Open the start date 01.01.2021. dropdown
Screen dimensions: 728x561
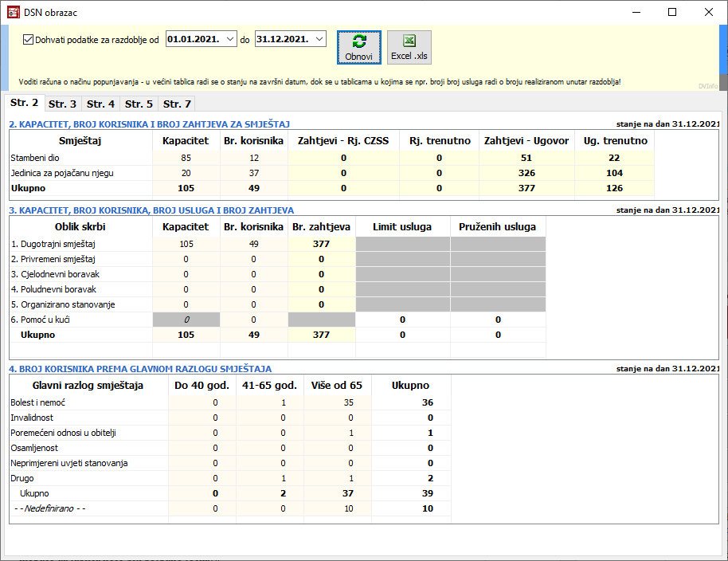pos(230,39)
